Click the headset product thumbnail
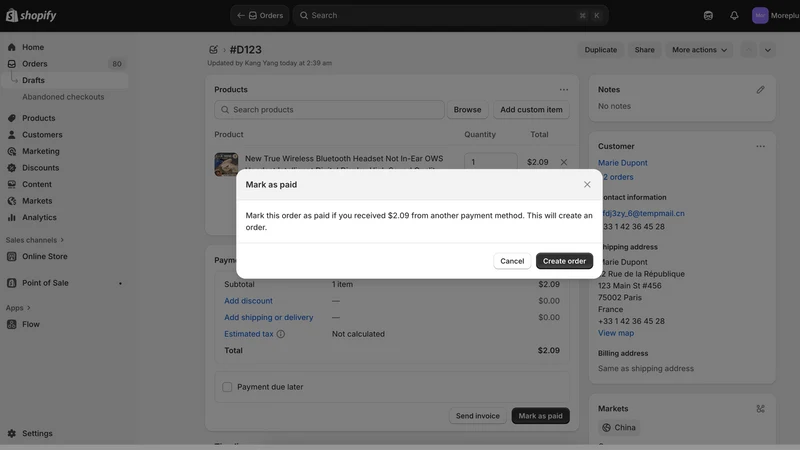The height and width of the screenshot is (450, 800). (x=226, y=164)
